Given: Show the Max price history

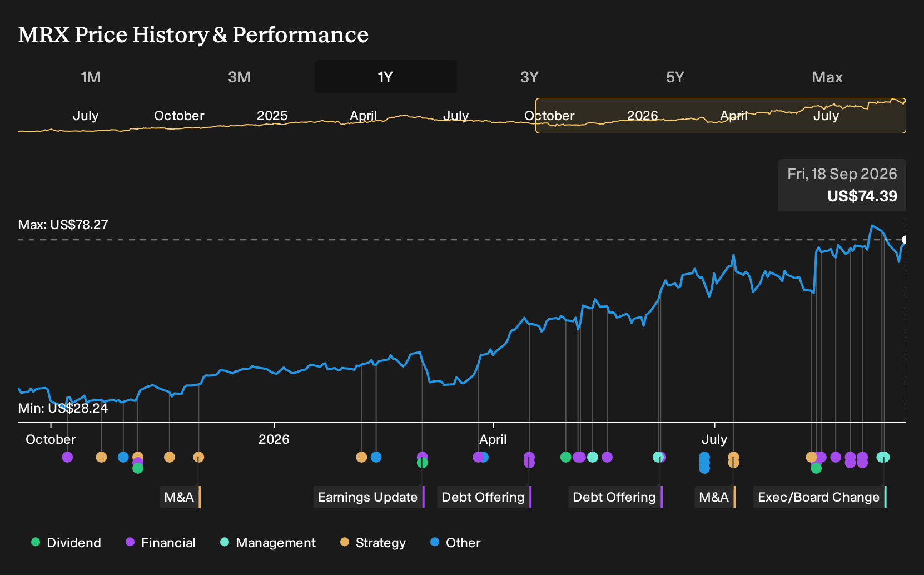Looking at the screenshot, I should (827, 77).
